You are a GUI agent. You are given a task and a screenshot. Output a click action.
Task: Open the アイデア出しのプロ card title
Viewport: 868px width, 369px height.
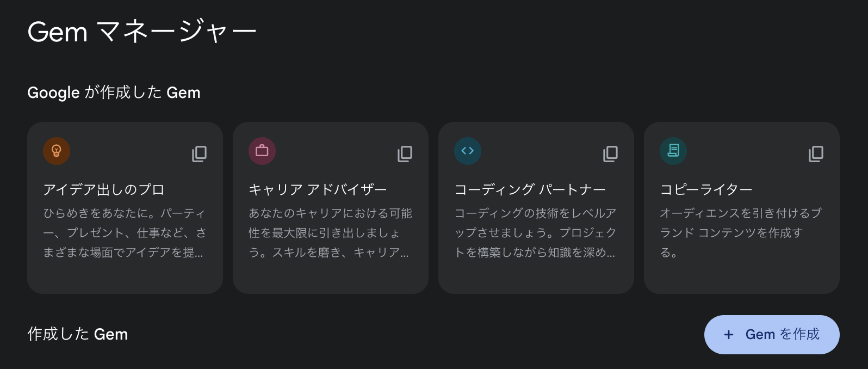pos(104,189)
